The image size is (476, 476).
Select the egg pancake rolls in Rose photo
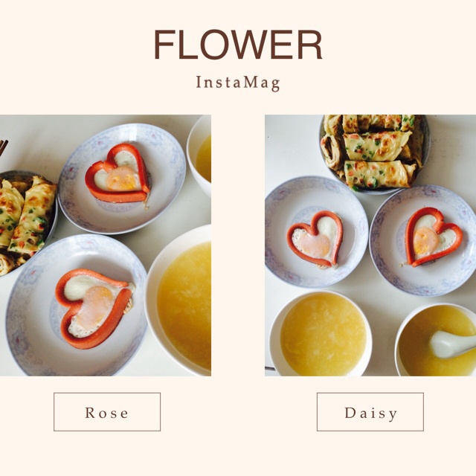[x=25, y=224]
